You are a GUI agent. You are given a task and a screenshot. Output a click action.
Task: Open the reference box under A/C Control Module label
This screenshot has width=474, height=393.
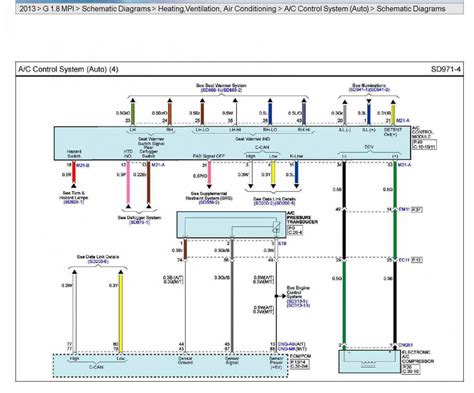tap(424, 144)
